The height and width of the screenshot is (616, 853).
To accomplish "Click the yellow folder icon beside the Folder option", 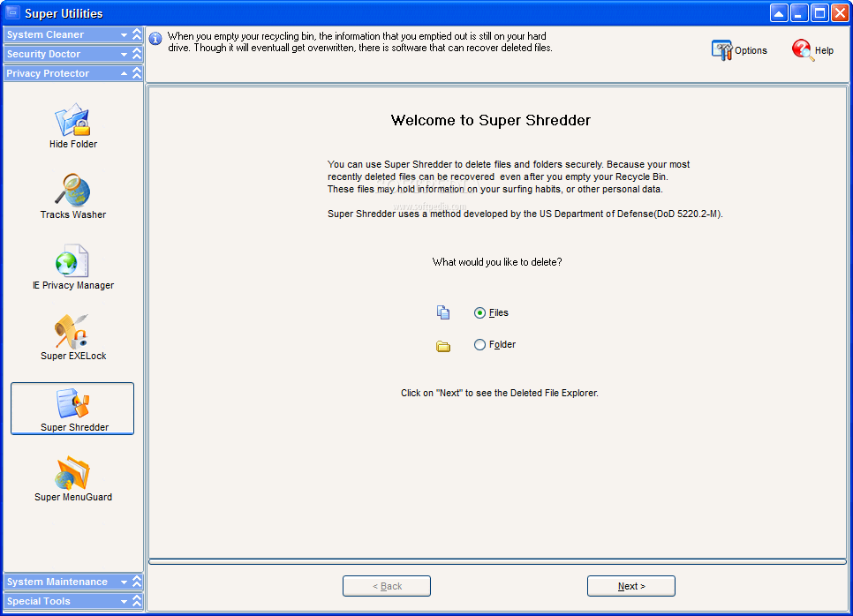I will click(x=443, y=346).
